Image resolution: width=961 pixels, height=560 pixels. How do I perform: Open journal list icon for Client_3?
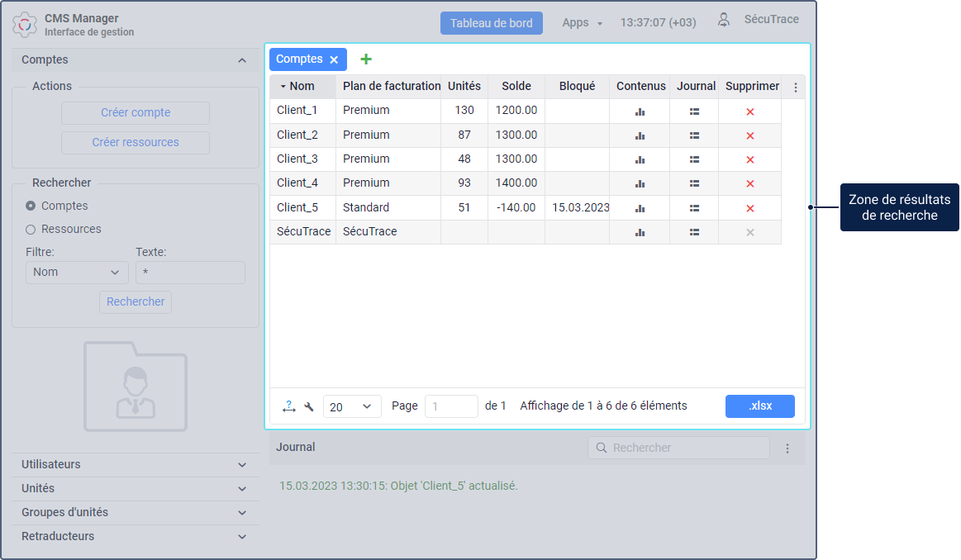[694, 159]
